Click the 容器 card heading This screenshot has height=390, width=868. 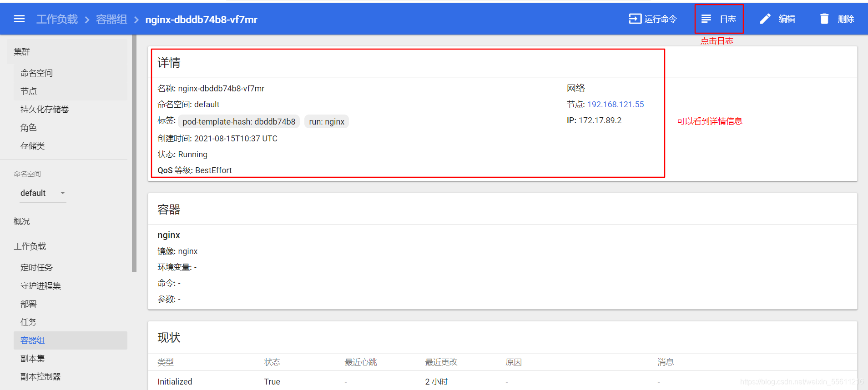(169, 210)
